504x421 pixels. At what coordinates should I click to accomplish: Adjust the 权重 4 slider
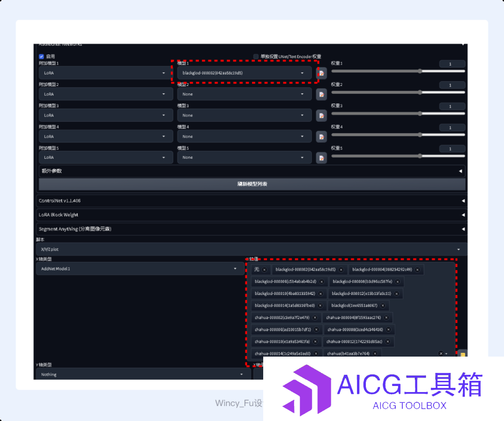[x=398, y=135]
